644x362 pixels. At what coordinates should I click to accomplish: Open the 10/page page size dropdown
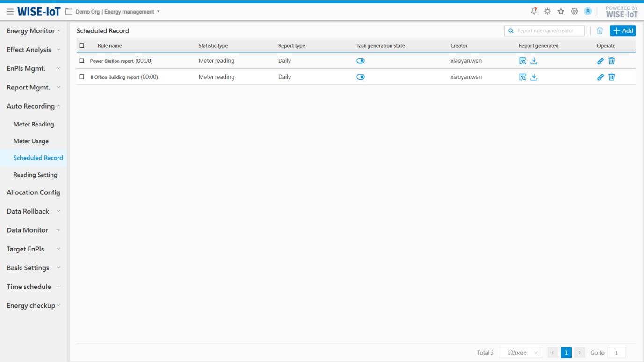point(520,353)
